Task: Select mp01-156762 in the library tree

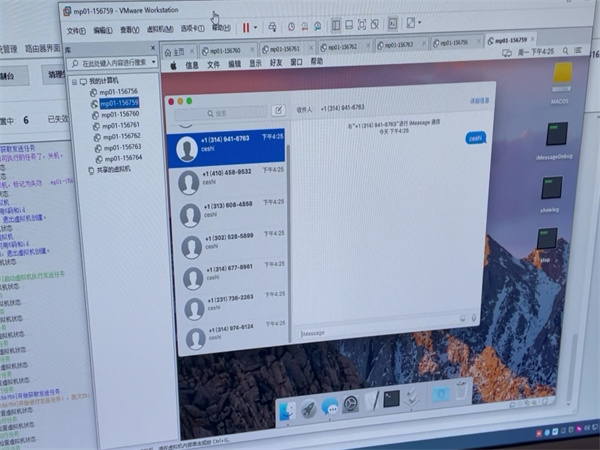Action: pos(120,136)
